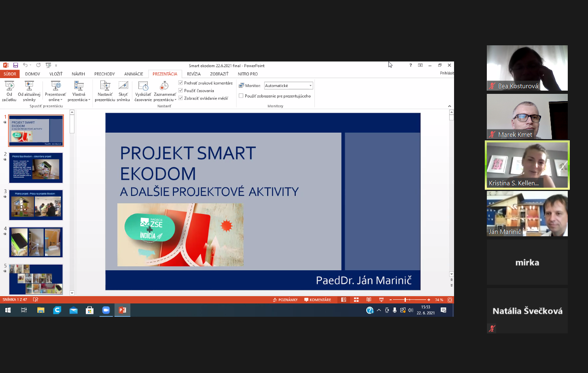This screenshot has height=373, width=588.
Task: Click Vyskúšať časovanie icon
Action: coord(143,86)
